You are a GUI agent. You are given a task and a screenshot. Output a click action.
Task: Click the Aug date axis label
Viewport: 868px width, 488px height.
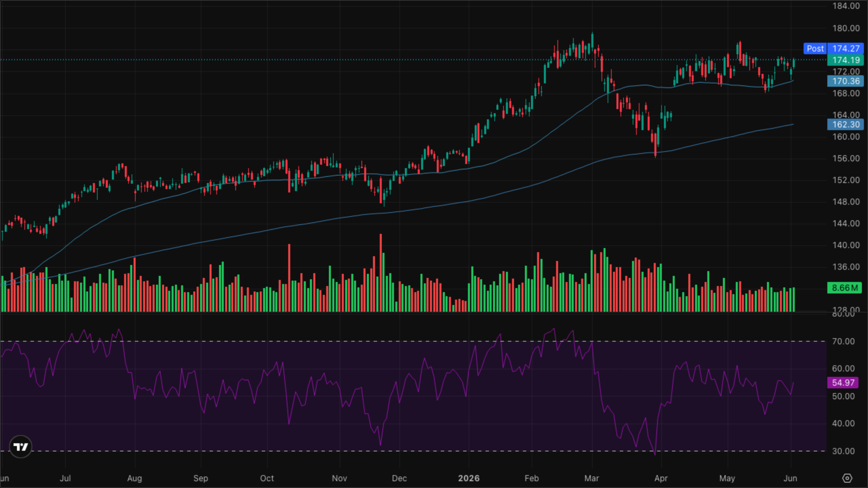click(135, 478)
